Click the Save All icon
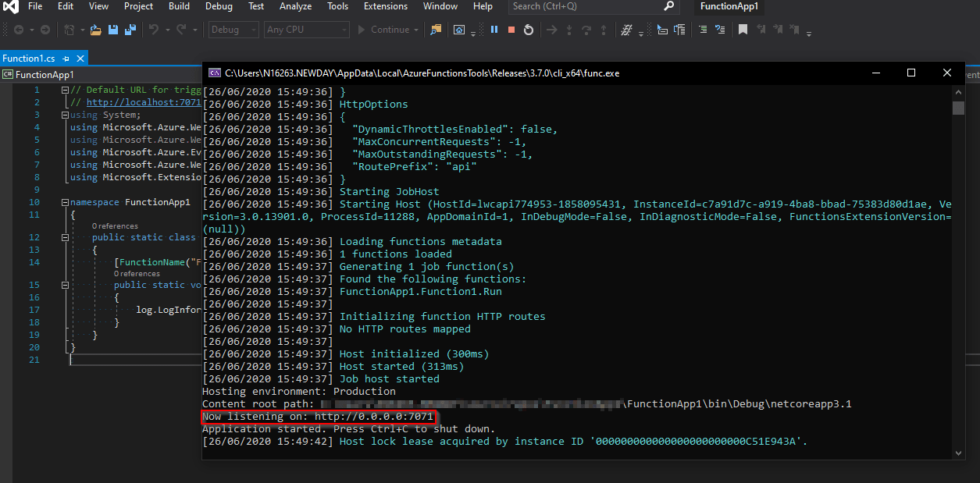980x483 pixels. point(130,30)
